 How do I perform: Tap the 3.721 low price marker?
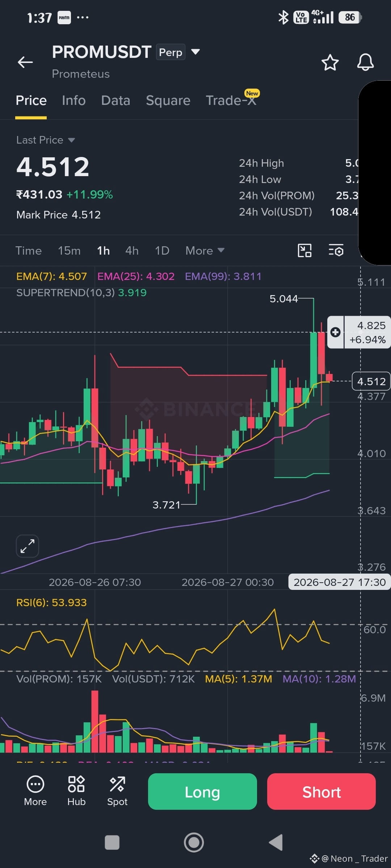[x=166, y=505]
